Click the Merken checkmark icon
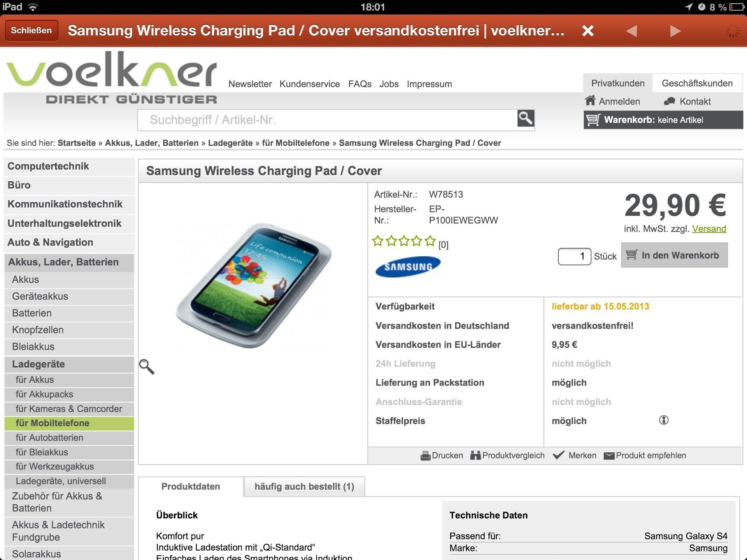This screenshot has width=747, height=560. [559, 455]
